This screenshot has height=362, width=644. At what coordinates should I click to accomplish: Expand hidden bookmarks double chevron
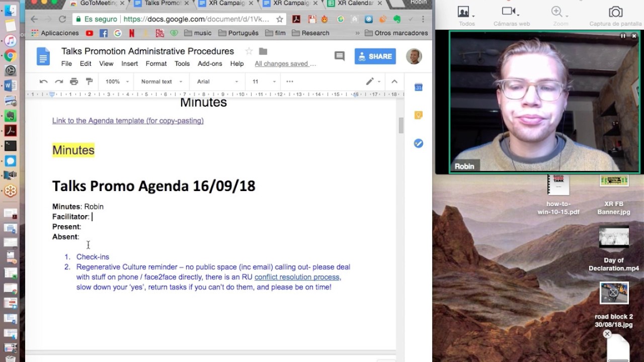(x=358, y=33)
